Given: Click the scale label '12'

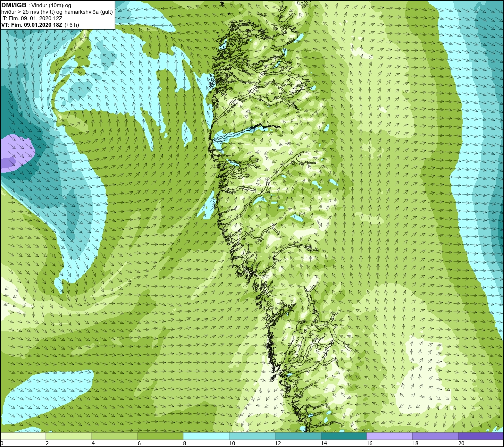Looking at the screenshot, I should 278,444.
